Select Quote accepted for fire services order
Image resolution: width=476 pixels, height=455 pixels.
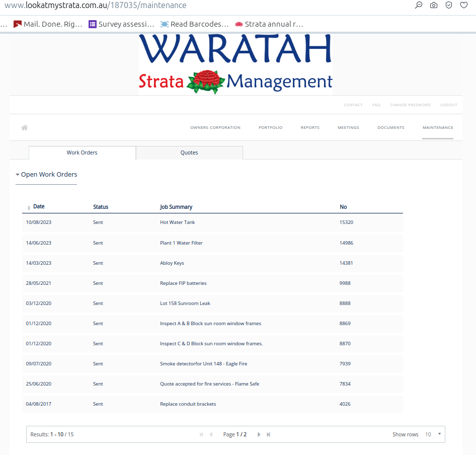212,384
